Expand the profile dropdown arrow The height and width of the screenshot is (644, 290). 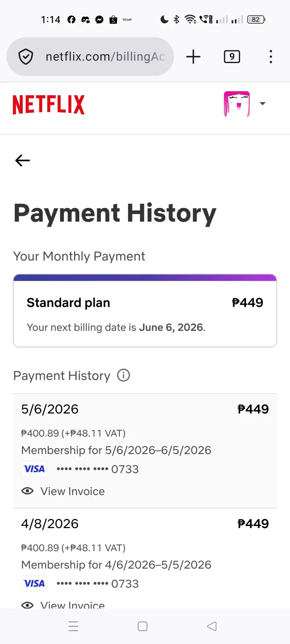[x=263, y=104]
